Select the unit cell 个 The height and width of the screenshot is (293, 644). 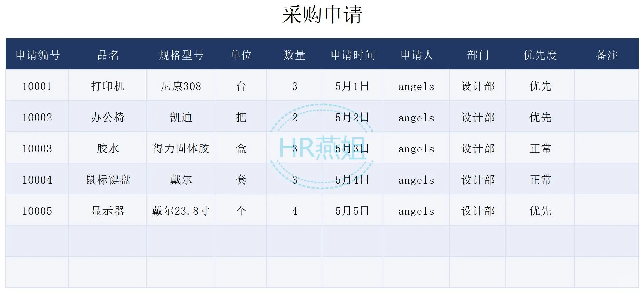click(x=241, y=210)
